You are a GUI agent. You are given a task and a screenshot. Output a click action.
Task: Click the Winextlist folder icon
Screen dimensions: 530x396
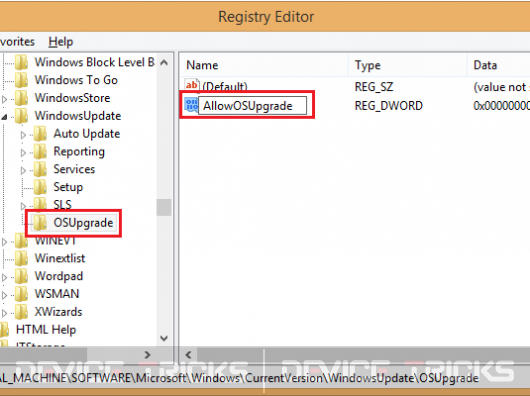click(x=22, y=258)
